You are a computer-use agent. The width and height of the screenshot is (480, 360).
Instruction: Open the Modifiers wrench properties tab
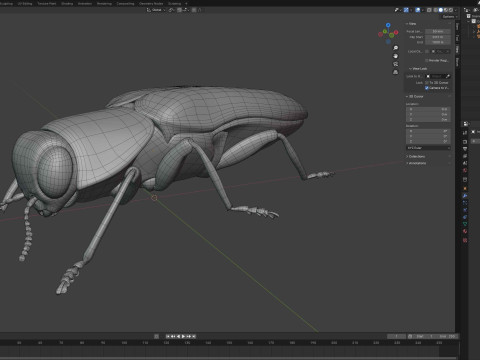pyautogui.click(x=465, y=196)
